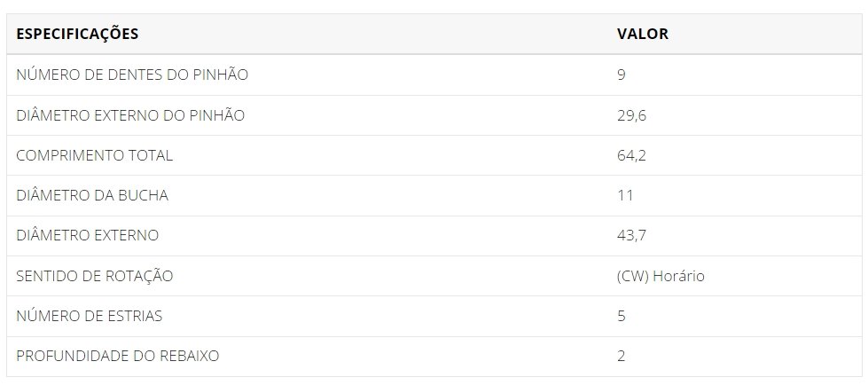Image resolution: width=868 pixels, height=385 pixels.
Task: Click the value 5 for splines
Action: [622, 316]
